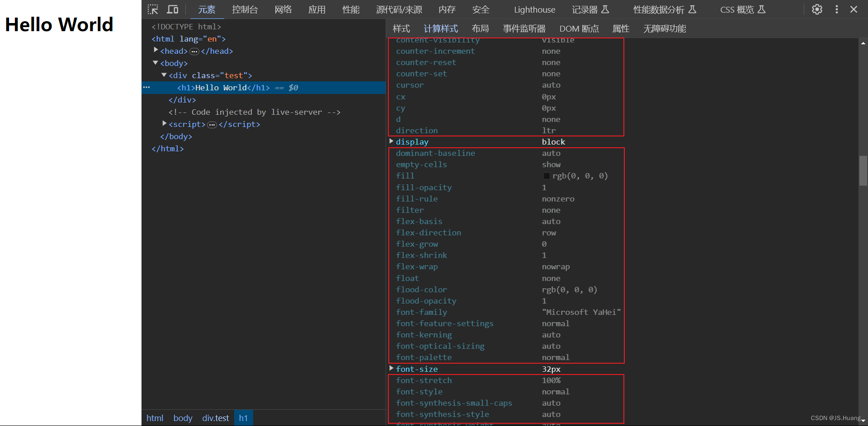Open the 记录器 tab

tap(590, 9)
